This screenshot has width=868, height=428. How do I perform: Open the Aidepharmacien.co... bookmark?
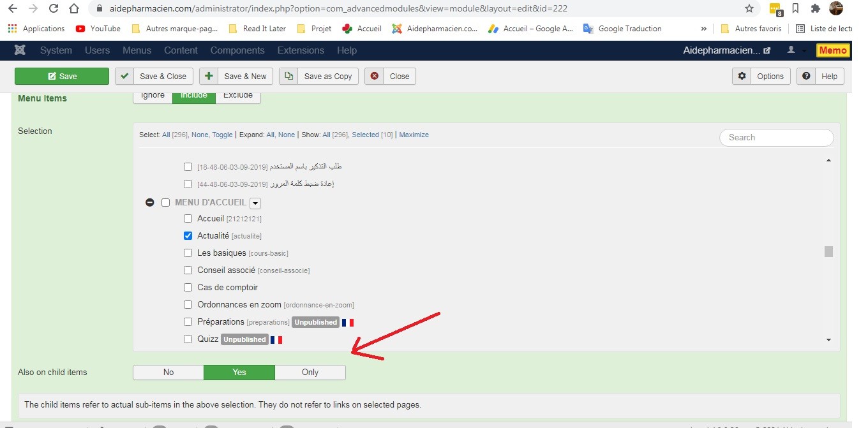[435, 29]
